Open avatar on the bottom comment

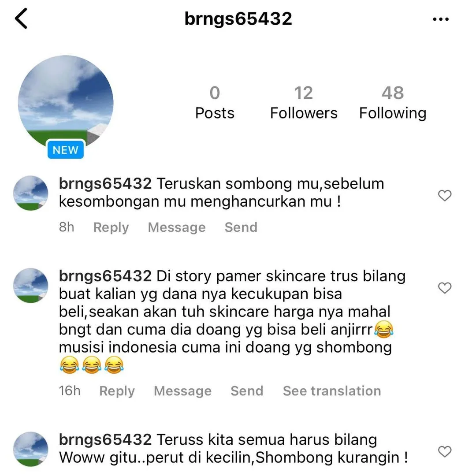[31, 449]
